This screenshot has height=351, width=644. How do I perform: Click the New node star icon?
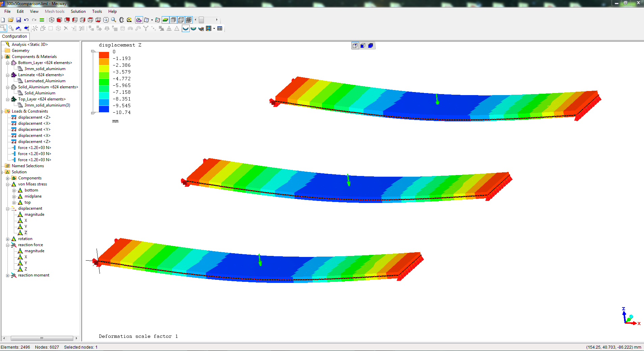tap(35, 28)
